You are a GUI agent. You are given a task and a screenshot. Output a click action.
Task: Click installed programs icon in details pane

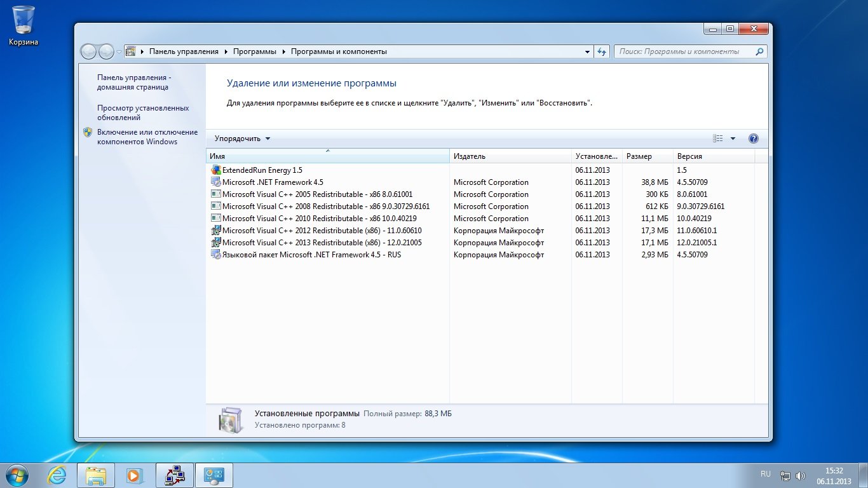[x=229, y=419]
